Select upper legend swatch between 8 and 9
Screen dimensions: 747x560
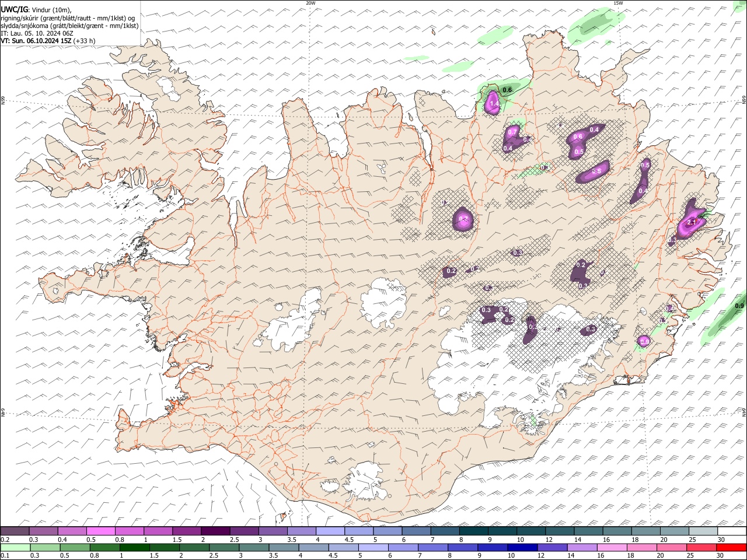point(473,531)
